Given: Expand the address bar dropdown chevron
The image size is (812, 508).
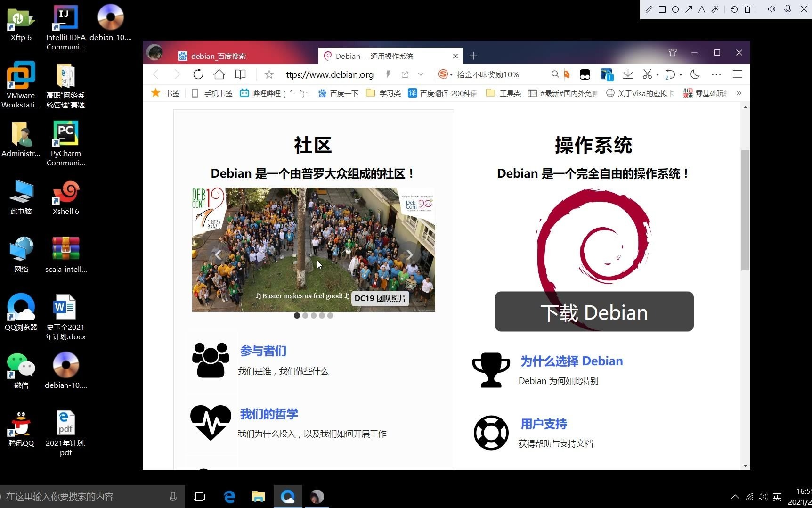Looking at the screenshot, I should coord(421,74).
